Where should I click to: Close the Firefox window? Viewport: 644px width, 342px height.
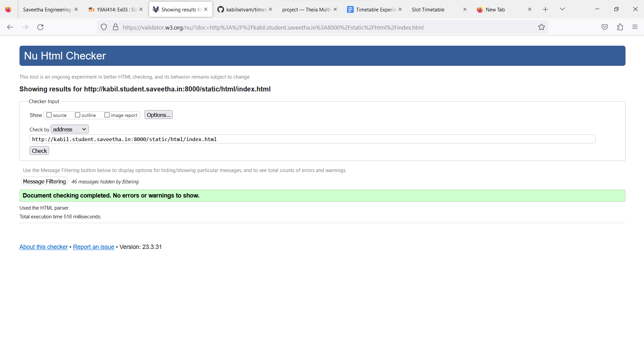point(635,9)
